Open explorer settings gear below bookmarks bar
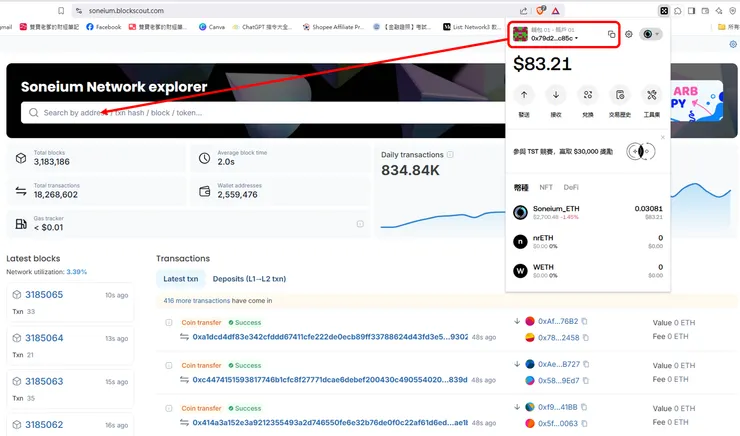The height and width of the screenshot is (436, 740). (x=733, y=44)
